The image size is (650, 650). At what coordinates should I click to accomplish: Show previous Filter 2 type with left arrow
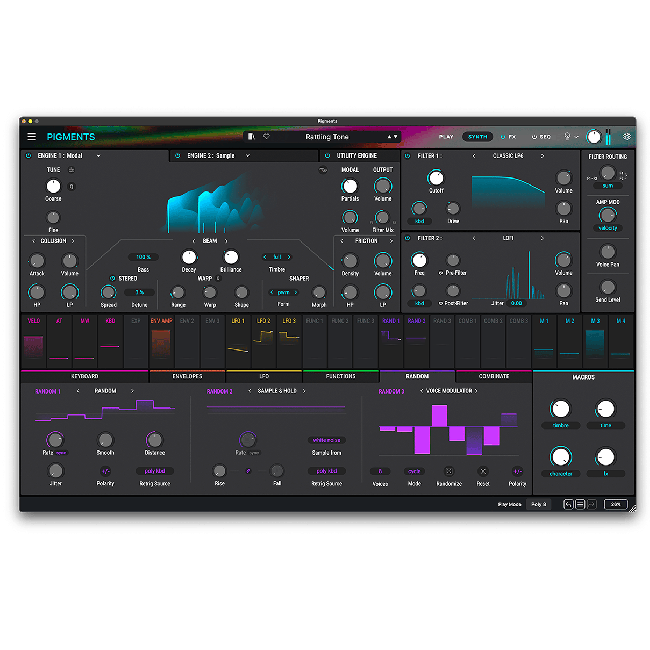click(474, 238)
